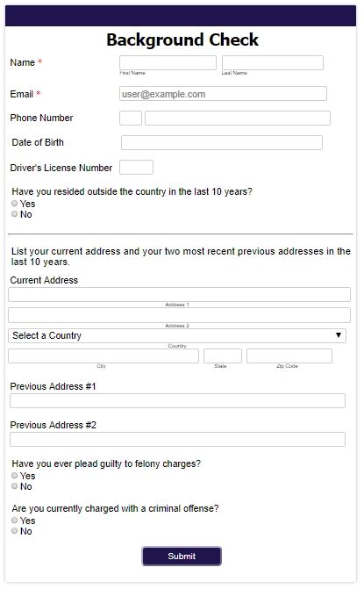Choose No for resided outside the country
Screen dimensions: 364x589
pyautogui.click(x=15, y=213)
